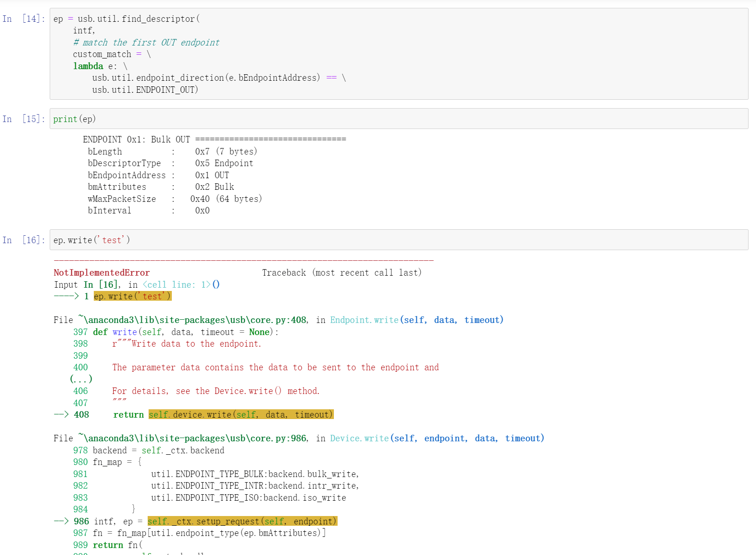
Task: Click the 'Endpoint.write(self, data, timeout)' signature
Action: (417, 320)
